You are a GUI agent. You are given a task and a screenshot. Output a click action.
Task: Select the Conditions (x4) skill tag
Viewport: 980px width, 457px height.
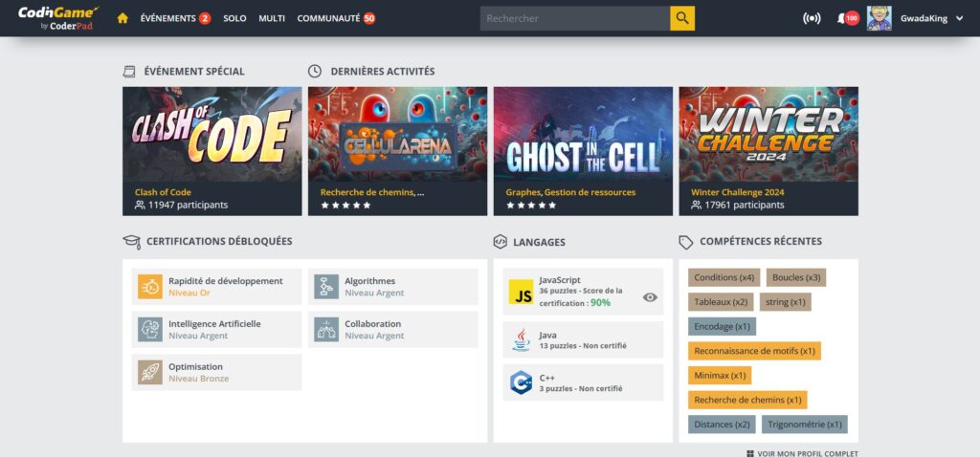pos(724,277)
